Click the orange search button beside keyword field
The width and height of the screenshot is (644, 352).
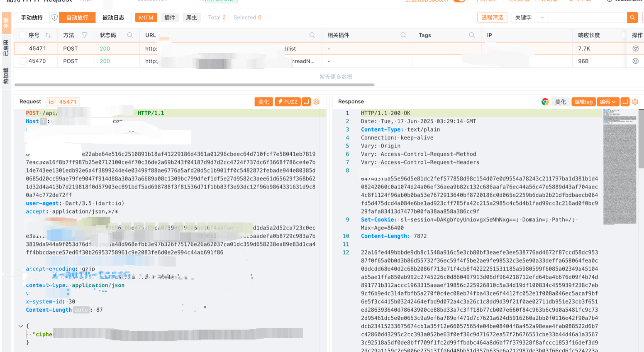(632, 17)
